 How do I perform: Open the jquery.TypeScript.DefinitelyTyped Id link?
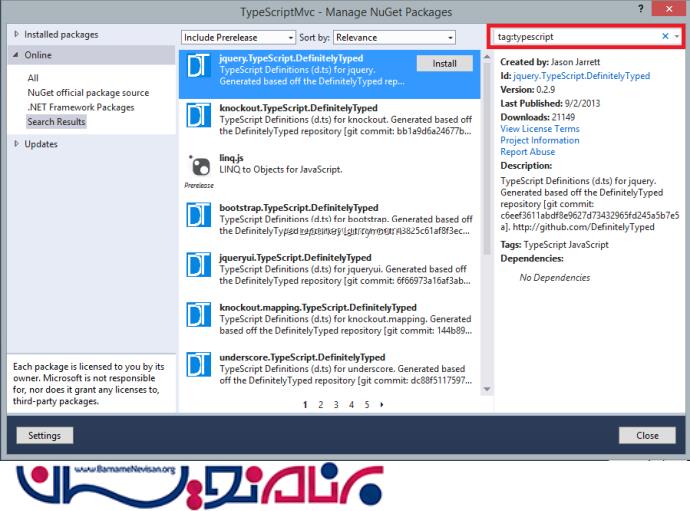pyautogui.click(x=581, y=76)
